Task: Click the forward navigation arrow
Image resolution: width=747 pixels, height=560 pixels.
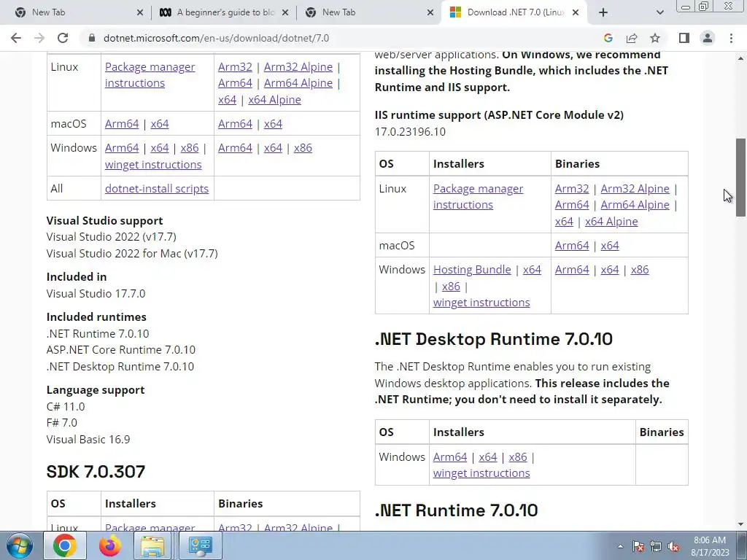Action: point(39,38)
